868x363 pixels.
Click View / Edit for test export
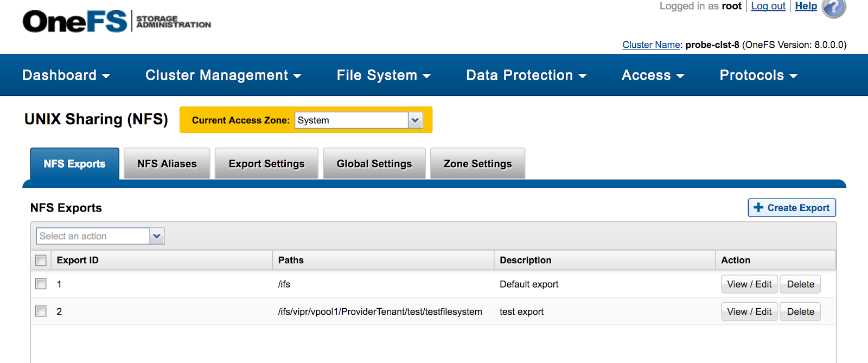coord(749,312)
